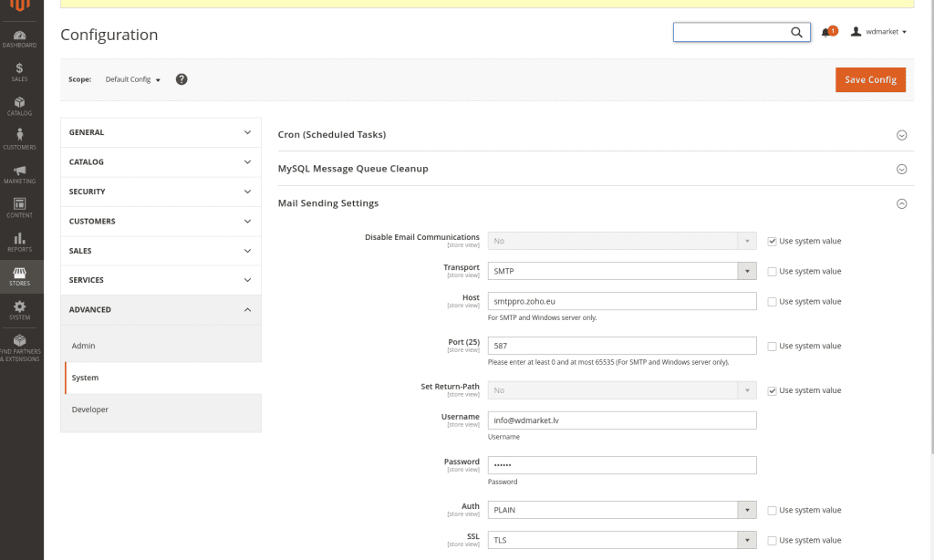The image size is (934, 560).
Task: Click the Customers sidebar icon
Action: pyautogui.click(x=19, y=139)
